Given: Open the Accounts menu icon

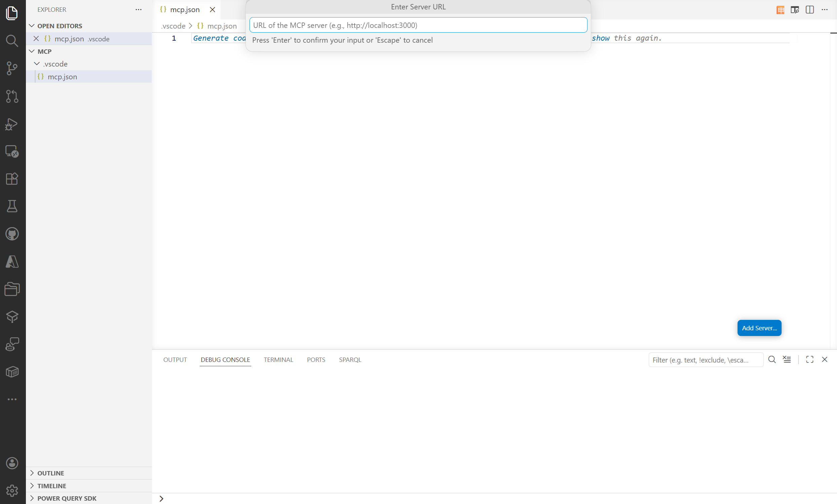Looking at the screenshot, I should pos(12,463).
